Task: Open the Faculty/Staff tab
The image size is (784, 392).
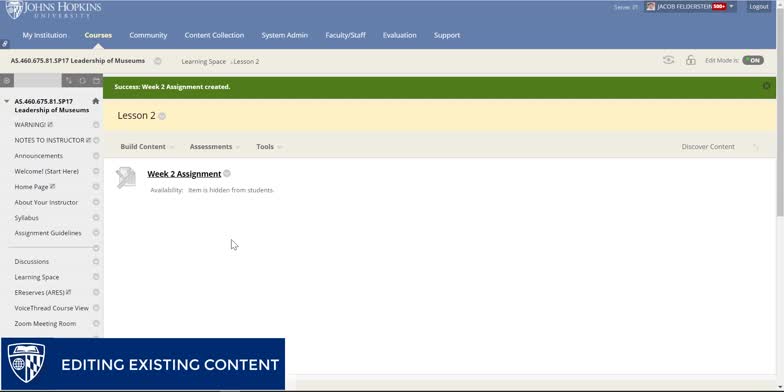Action: (x=345, y=35)
